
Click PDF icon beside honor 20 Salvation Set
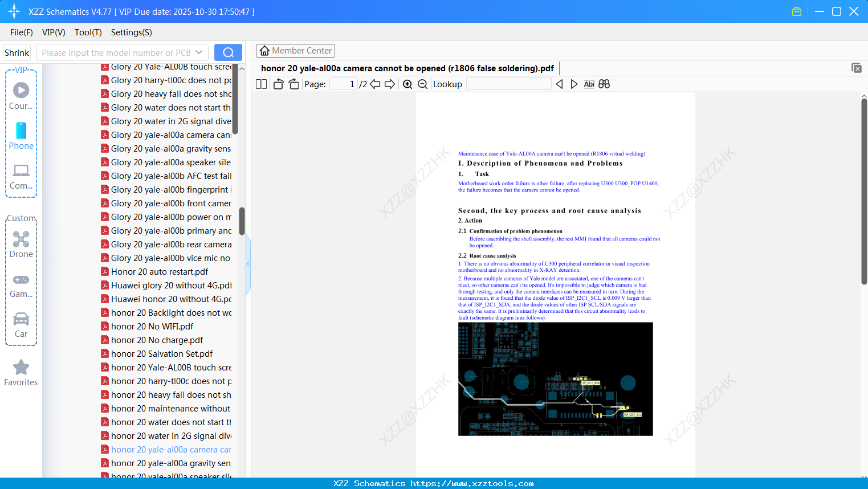click(105, 353)
